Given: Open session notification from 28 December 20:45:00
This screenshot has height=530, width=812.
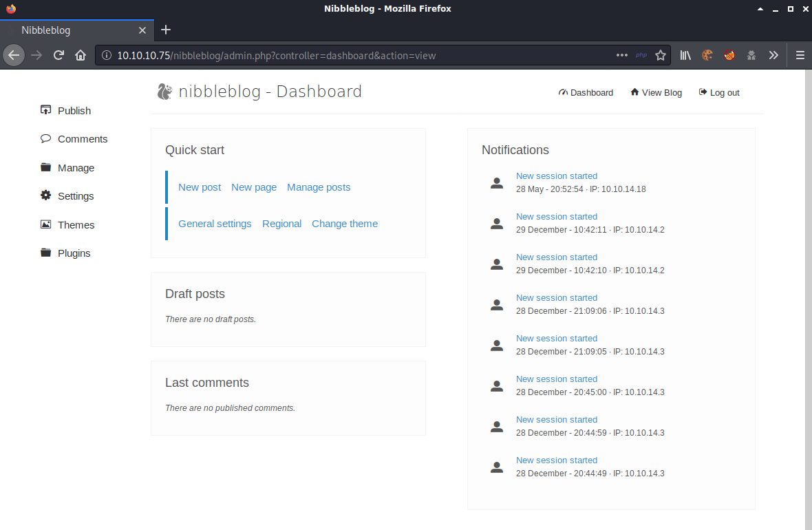Looking at the screenshot, I should click(x=556, y=379).
